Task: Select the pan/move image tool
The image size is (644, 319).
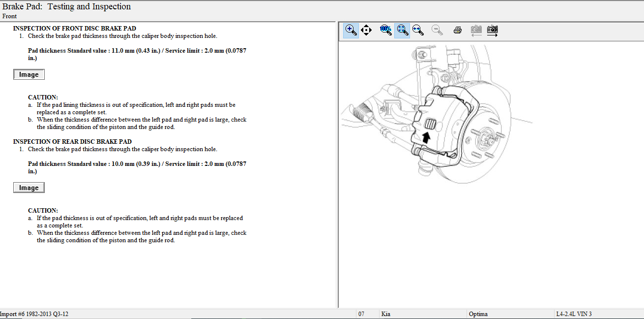Action: 366,30
